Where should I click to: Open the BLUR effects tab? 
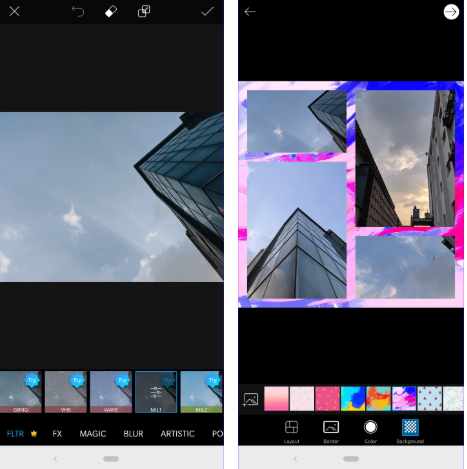coord(133,434)
